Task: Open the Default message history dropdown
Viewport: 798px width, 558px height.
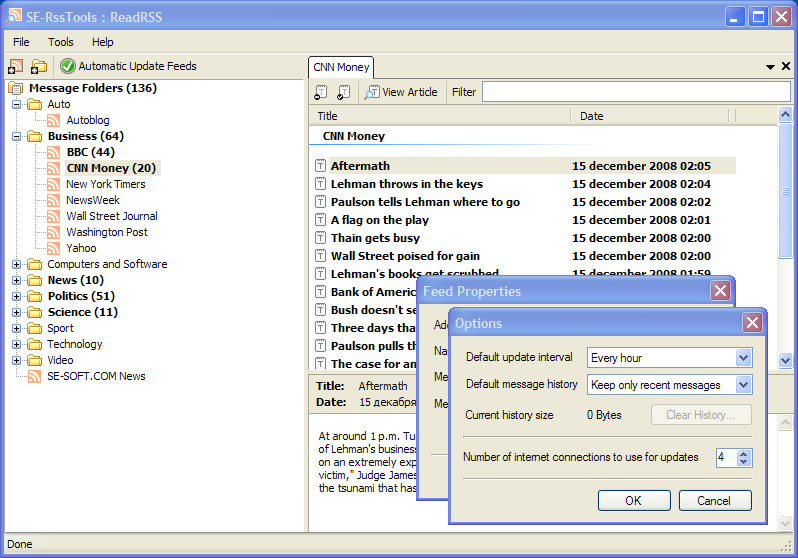Action: click(744, 385)
